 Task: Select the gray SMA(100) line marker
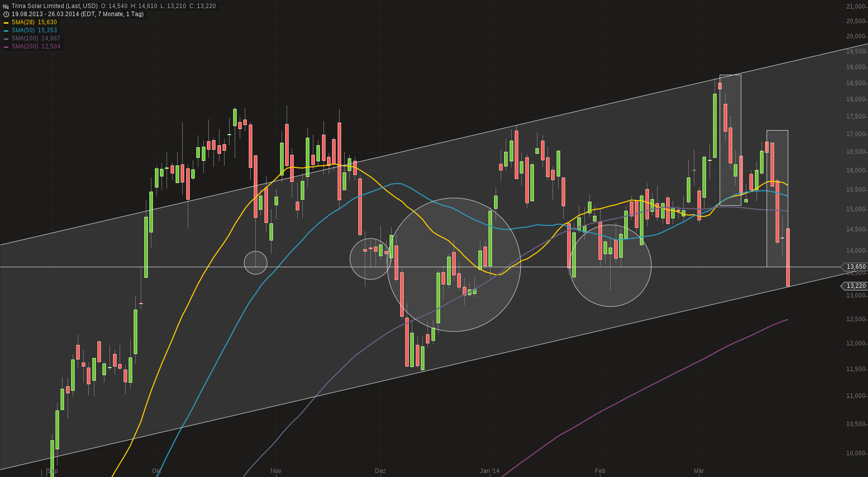click(x=6, y=38)
